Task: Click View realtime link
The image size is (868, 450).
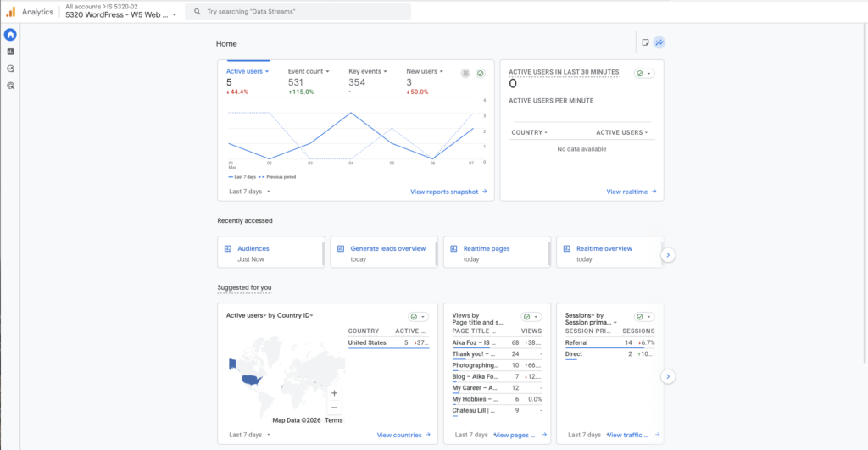Action: [632, 192]
